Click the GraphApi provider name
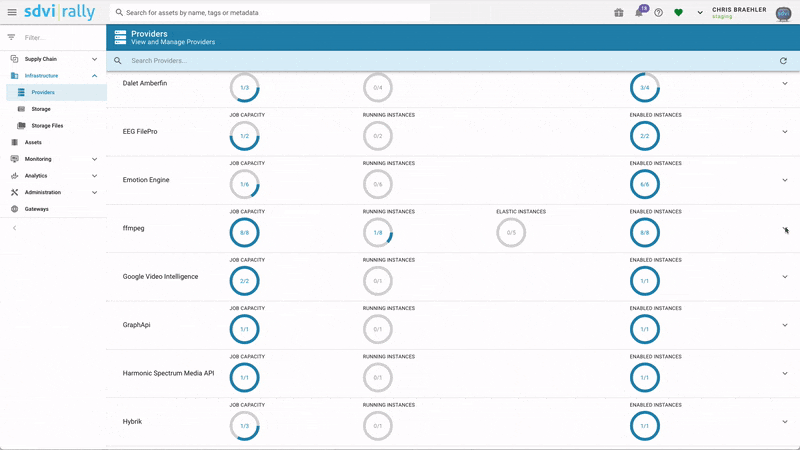800x450 pixels. pyautogui.click(x=136, y=324)
